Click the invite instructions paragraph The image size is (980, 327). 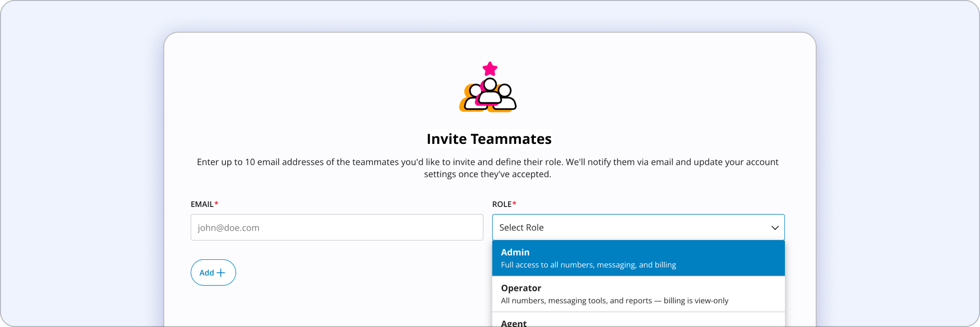(x=488, y=168)
